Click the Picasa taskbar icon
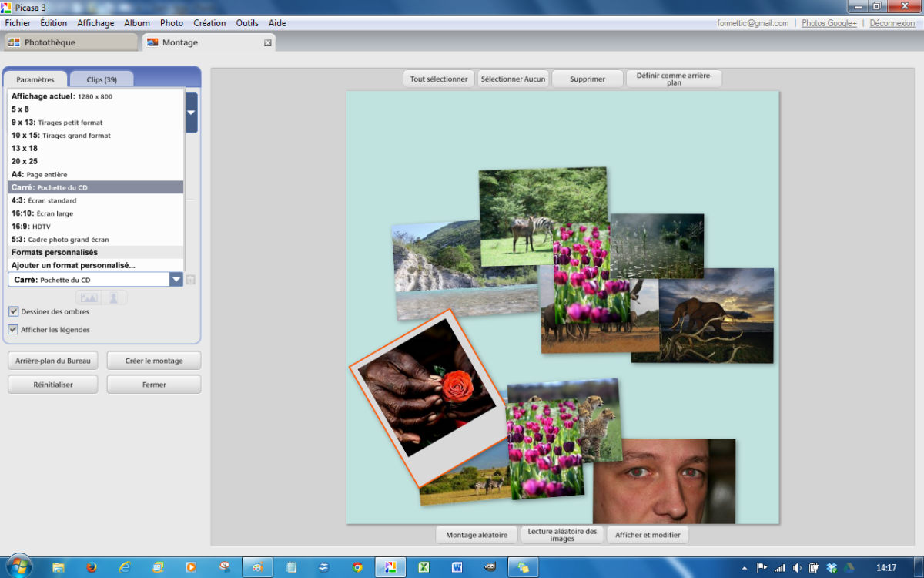The width and height of the screenshot is (924, 578). [390, 567]
